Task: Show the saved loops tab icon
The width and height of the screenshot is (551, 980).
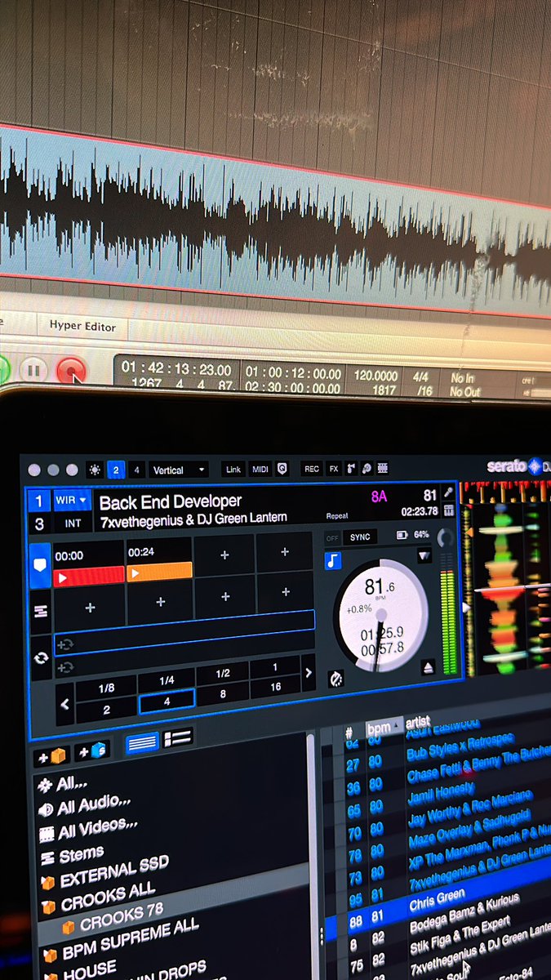Action: [40, 611]
